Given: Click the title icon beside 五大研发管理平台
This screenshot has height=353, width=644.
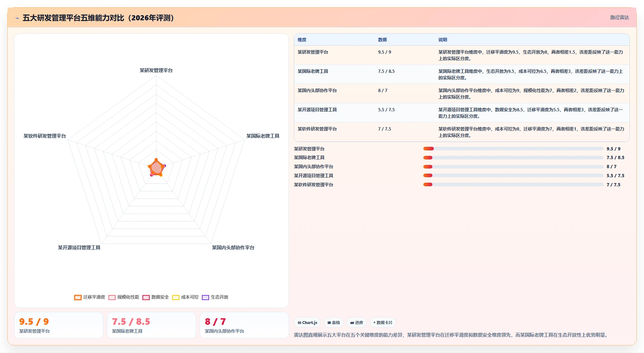Looking at the screenshot, I should pyautogui.click(x=17, y=18).
